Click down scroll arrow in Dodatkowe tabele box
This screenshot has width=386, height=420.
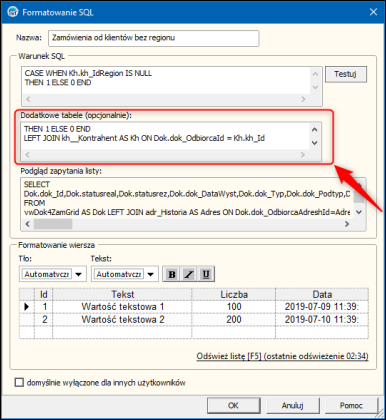[314, 143]
